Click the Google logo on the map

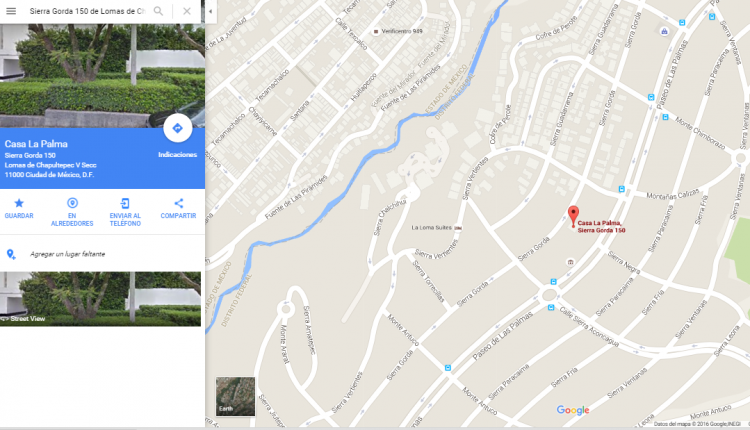(573, 410)
